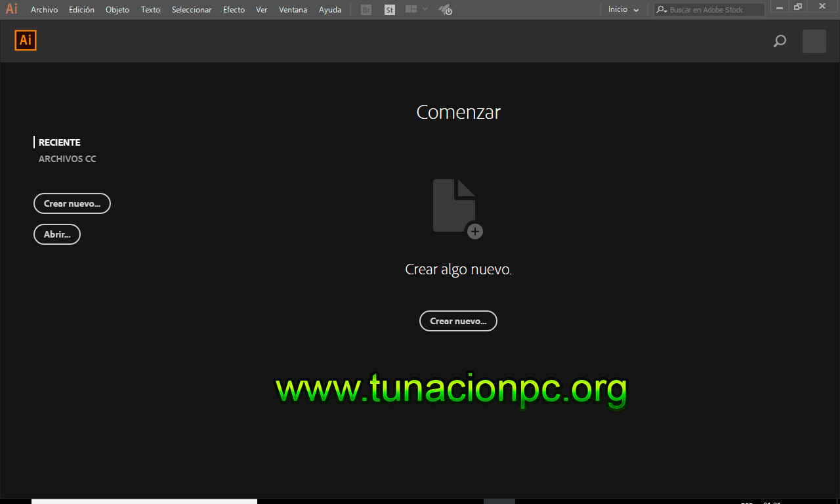Click the Illustrator Ai logo in menu bar
Image resolution: width=840 pixels, height=504 pixels.
[12, 9]
